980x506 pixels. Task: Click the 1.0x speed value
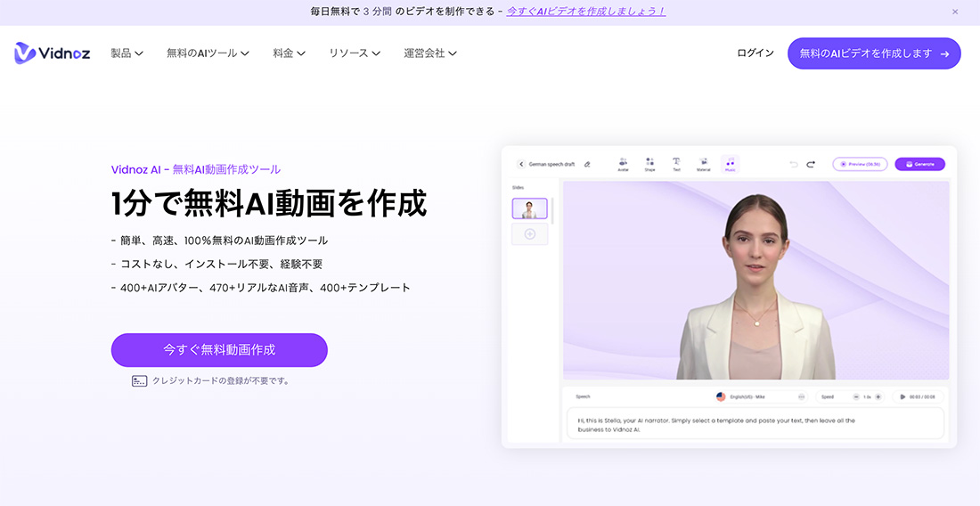pyautogui.click(x=867, y=396)
